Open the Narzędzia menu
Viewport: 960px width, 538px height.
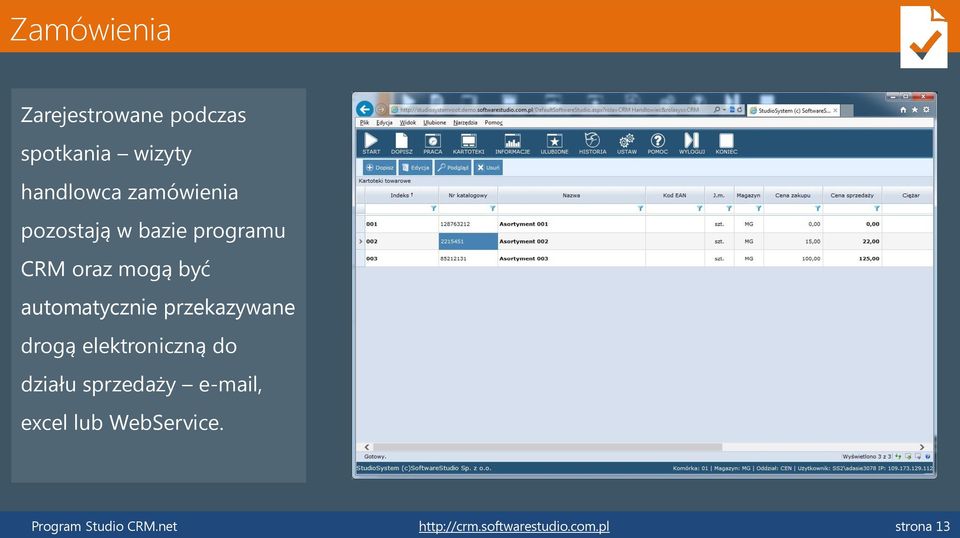pyautogui.click(x=465, y=122)
